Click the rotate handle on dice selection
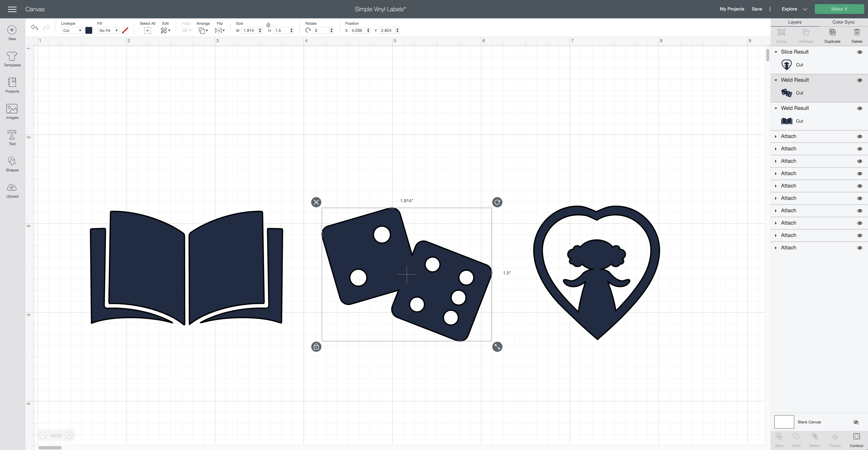Viewport: 868px width, 450px height. (x=497, y=202)
